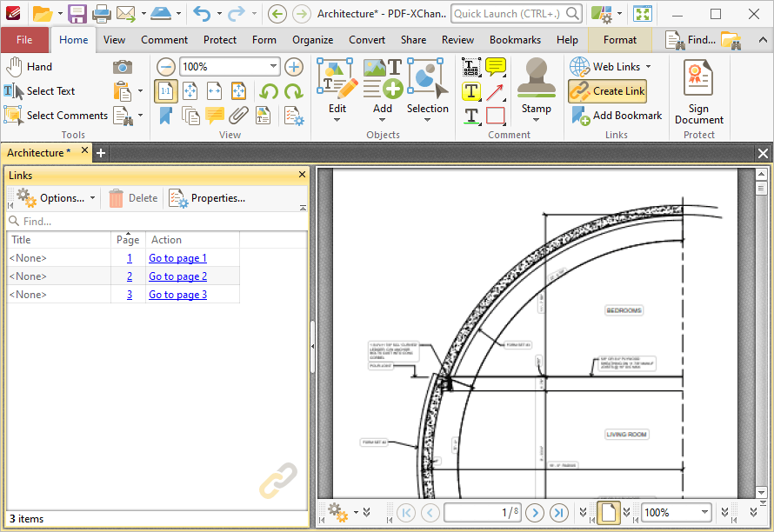This screenshot has height=532, width=774.
Task: Open the Web Links dropdown
Action: 648,67
